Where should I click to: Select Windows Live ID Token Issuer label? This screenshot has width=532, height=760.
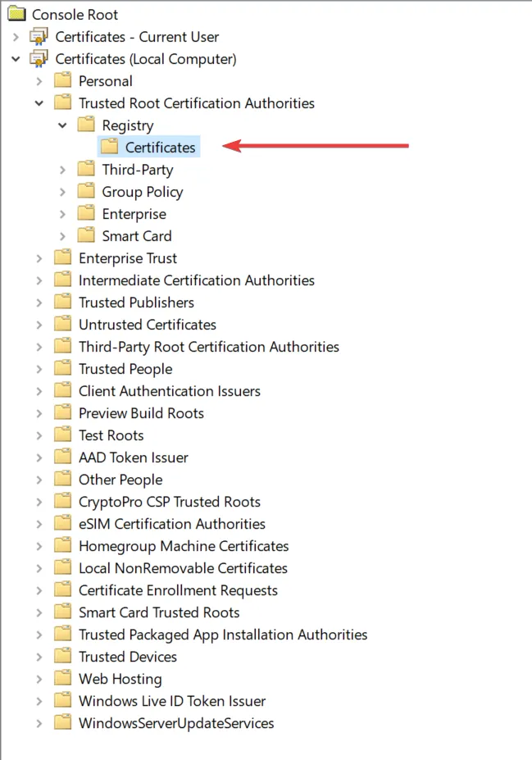[172, 701]
